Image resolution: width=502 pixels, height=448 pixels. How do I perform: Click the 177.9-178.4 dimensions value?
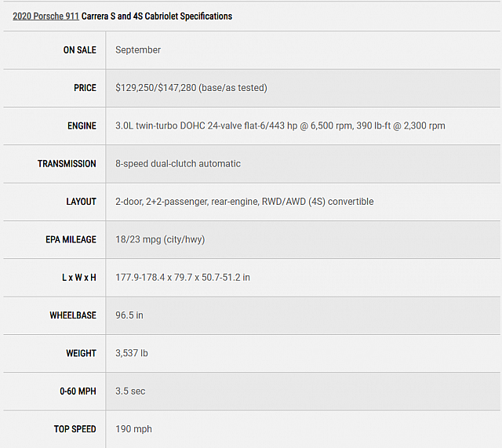click(x=183, y=277)
